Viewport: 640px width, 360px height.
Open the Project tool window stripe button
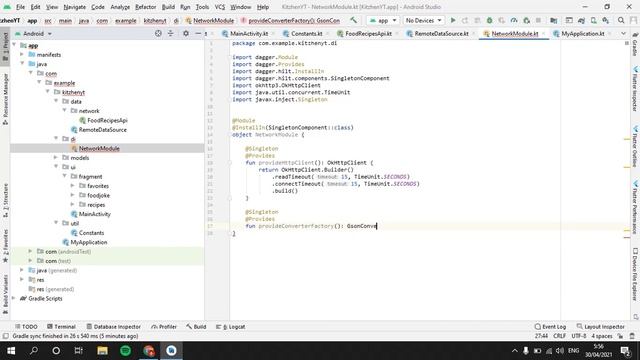coord(5,46)
